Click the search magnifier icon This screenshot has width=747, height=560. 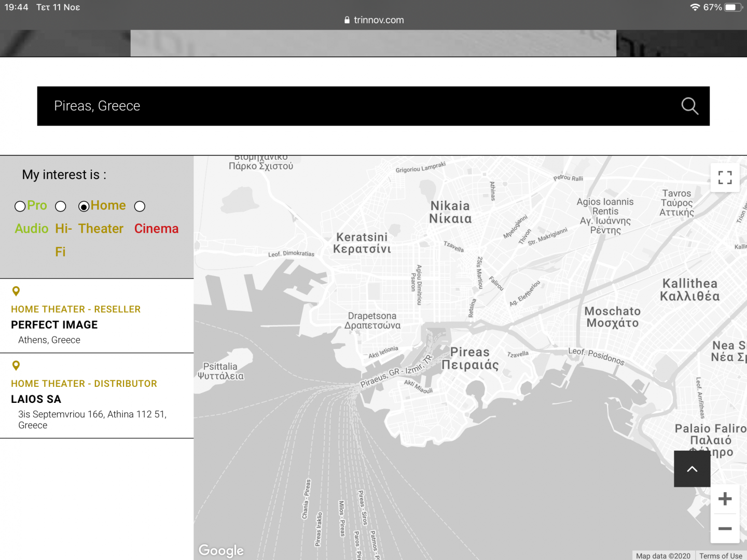(x=689, y=106)
